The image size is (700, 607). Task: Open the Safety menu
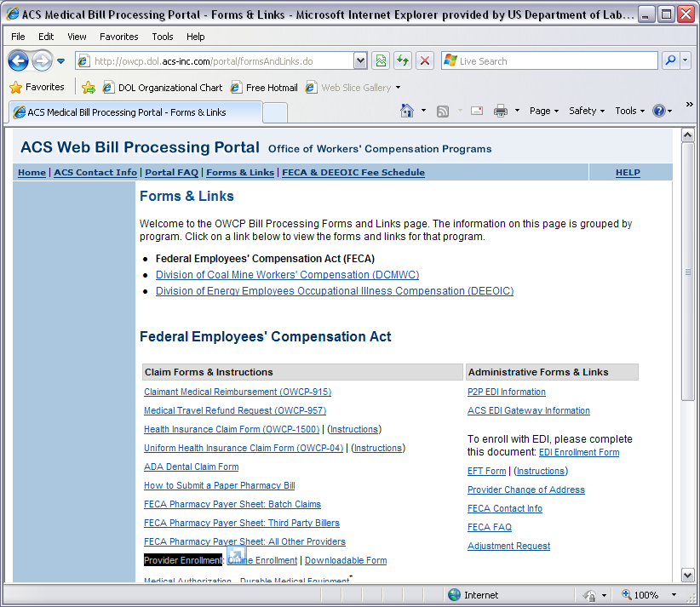[587, 111]
